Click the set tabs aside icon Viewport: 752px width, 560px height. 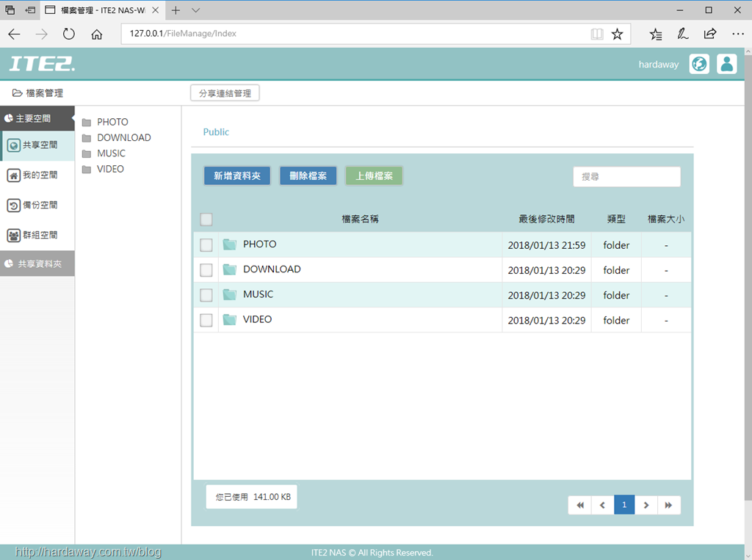pyautogui.click(x=29, y=10)
